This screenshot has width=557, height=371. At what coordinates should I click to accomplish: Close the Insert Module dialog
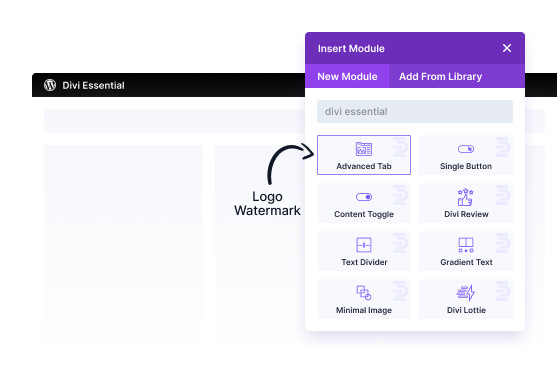click(507, 48)
